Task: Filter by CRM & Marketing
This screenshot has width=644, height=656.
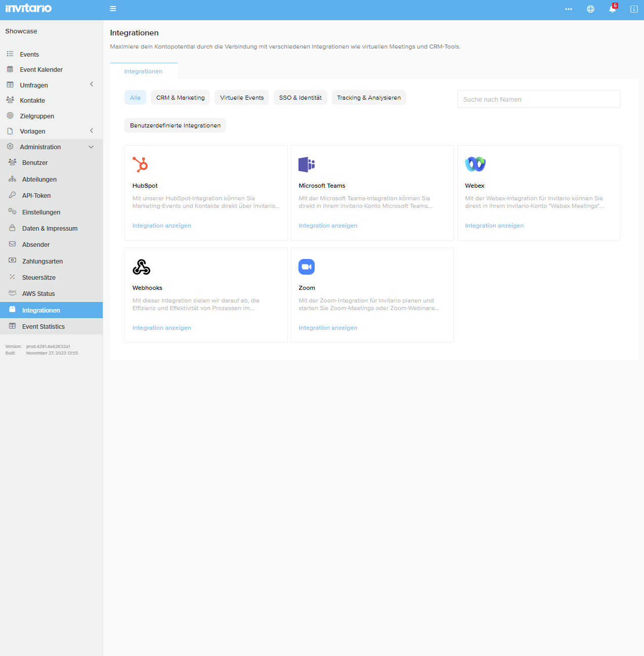Action: (180, 98)
